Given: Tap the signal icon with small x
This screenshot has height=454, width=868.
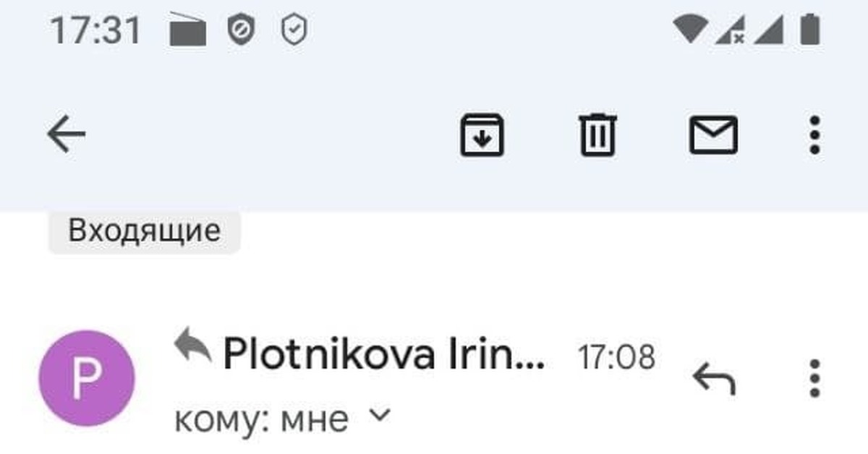Looking at the screenshot, I should [729, 31].
